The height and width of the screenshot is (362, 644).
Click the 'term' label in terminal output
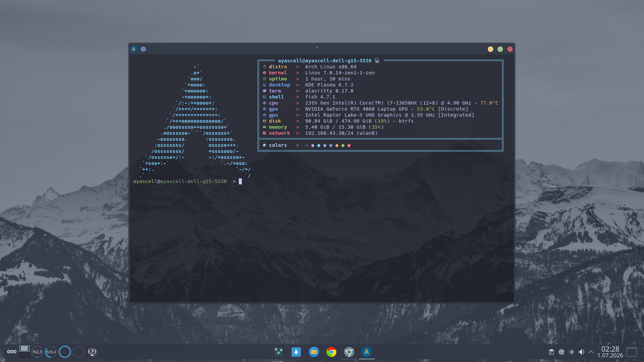click(275, 91)
